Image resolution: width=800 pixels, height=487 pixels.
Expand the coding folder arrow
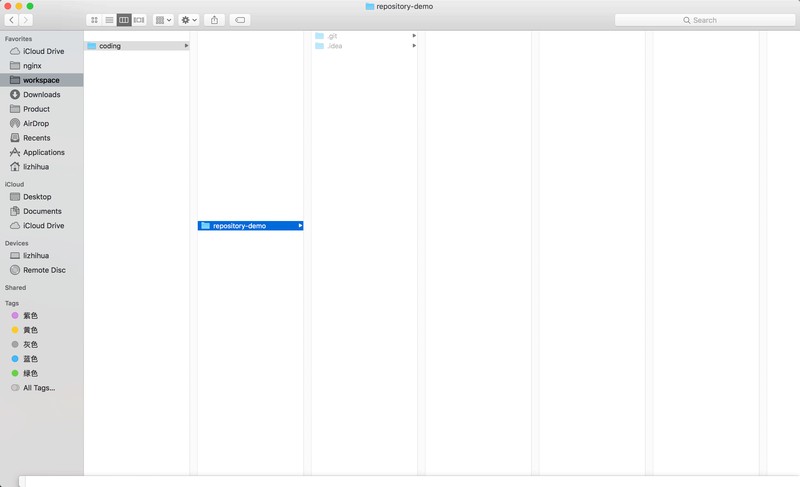pos(186,46)
